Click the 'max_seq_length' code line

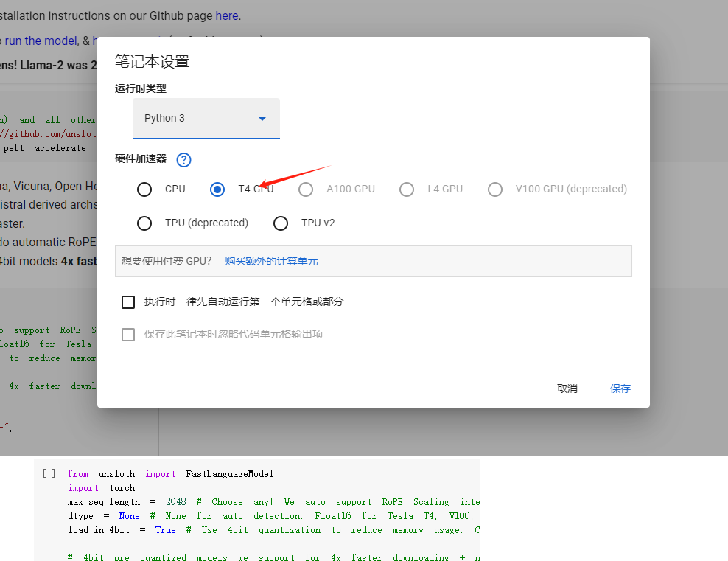[x=273, y=501]
